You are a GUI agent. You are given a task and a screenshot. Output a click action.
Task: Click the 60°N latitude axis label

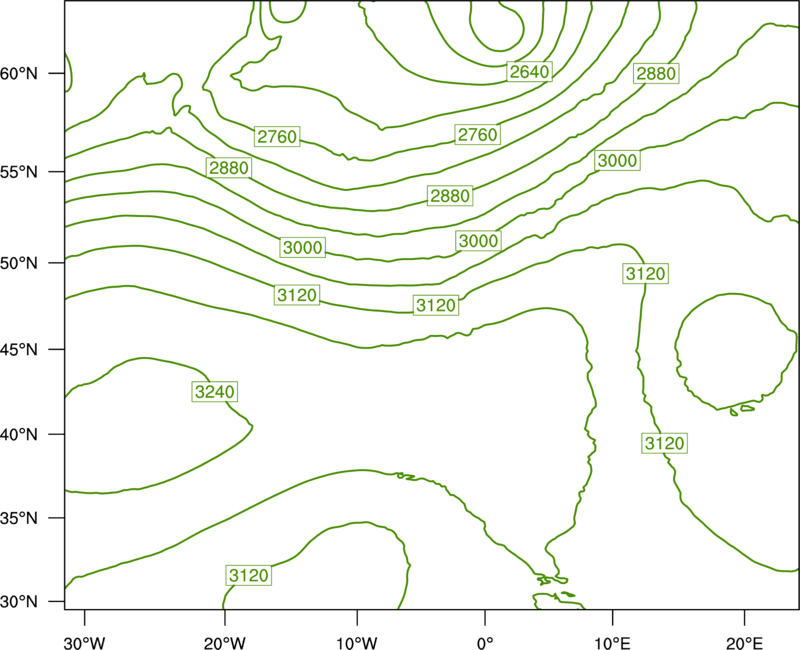(x=19, y=73)
